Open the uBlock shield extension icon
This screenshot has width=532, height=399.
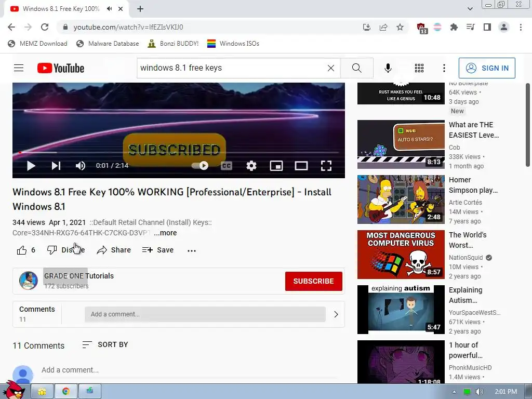421,28
